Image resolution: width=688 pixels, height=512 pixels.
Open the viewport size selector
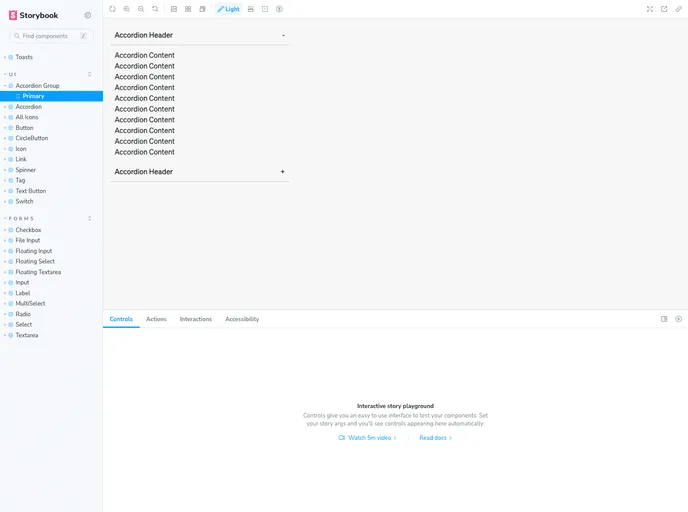coord(202,9)
